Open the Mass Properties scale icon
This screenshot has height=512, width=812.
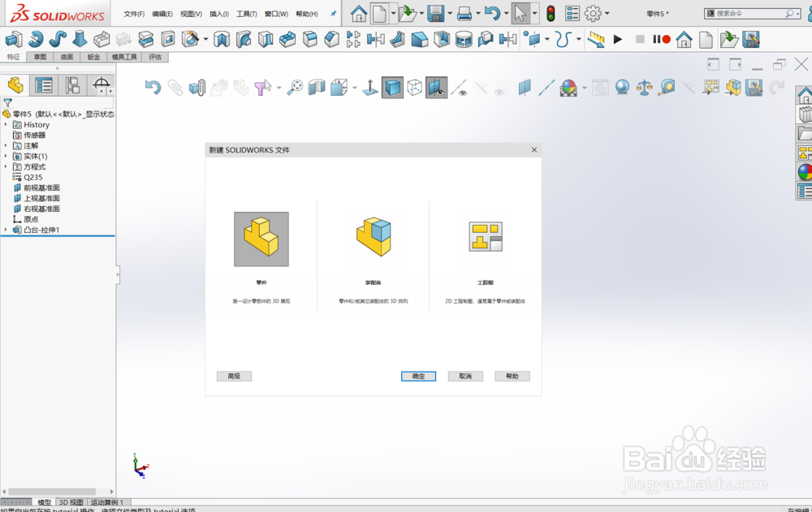click(x=645, y=88)
